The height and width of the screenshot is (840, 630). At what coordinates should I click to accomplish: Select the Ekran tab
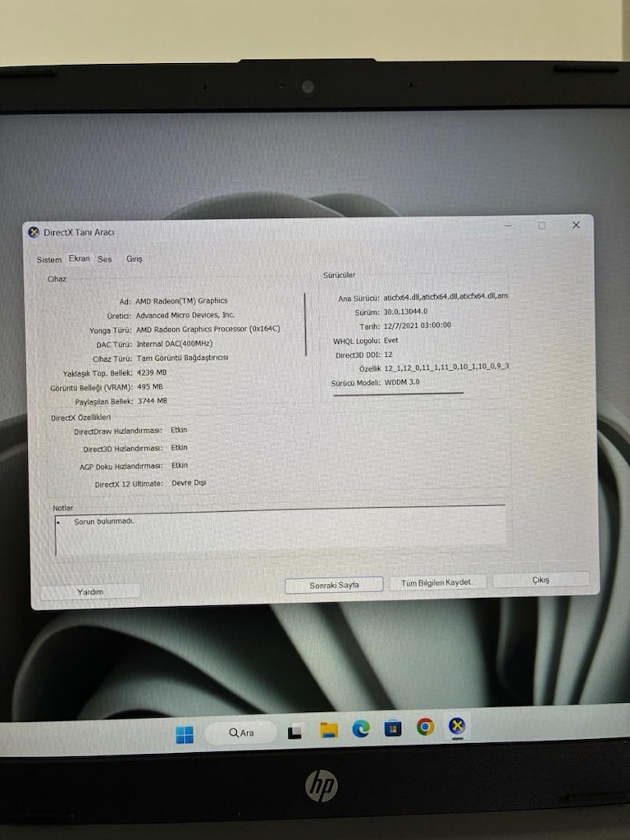coord(80,258)
